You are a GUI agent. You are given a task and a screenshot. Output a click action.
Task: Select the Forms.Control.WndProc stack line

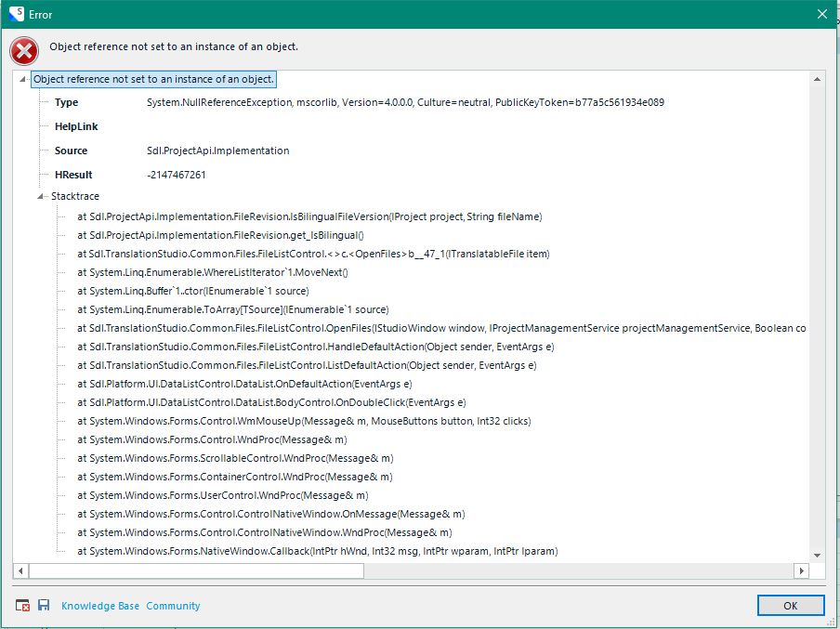point(212,439)
